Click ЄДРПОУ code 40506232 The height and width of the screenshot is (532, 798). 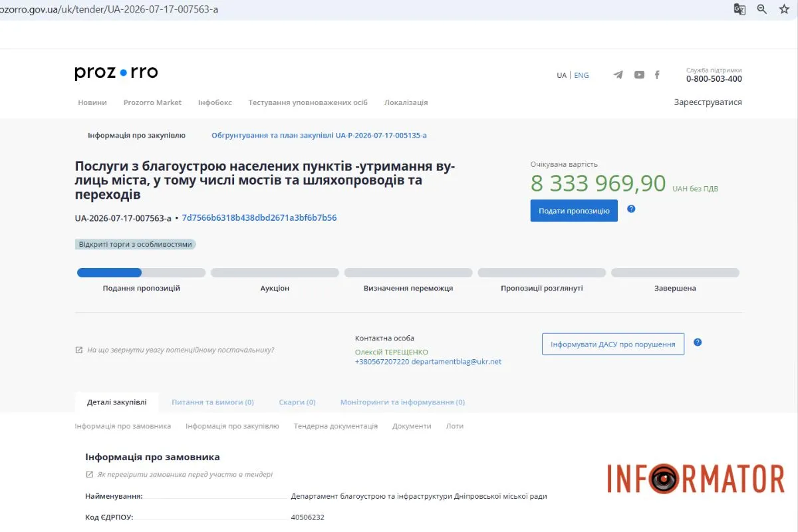click(308, 517)
